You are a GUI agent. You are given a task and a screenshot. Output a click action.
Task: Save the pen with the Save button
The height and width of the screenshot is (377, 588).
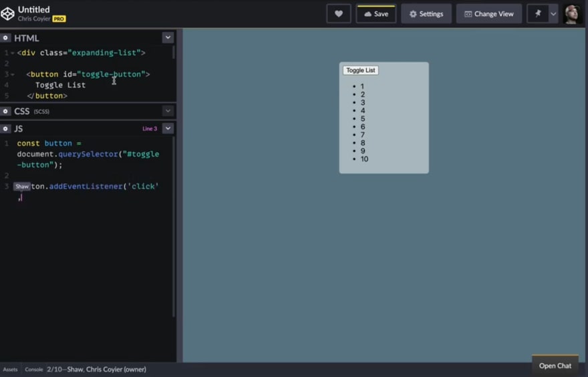click(376, 14)
